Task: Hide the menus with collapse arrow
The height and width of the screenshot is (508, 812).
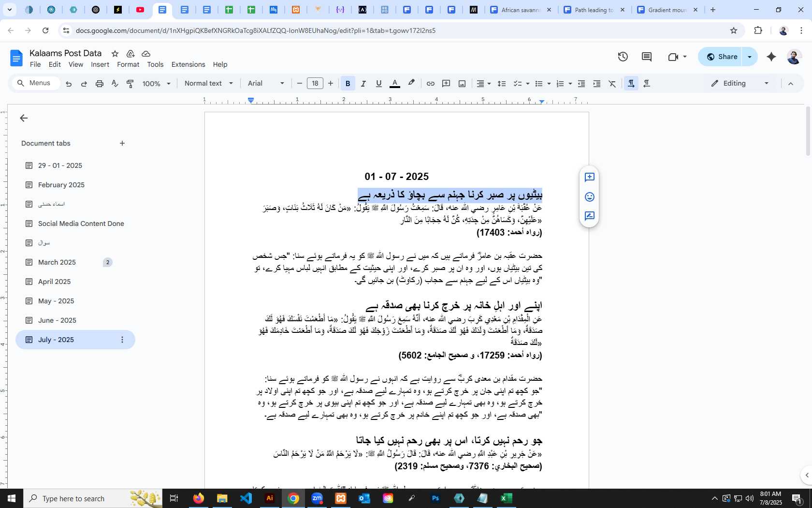Action: pyautogui.click(x=791, y=84)
